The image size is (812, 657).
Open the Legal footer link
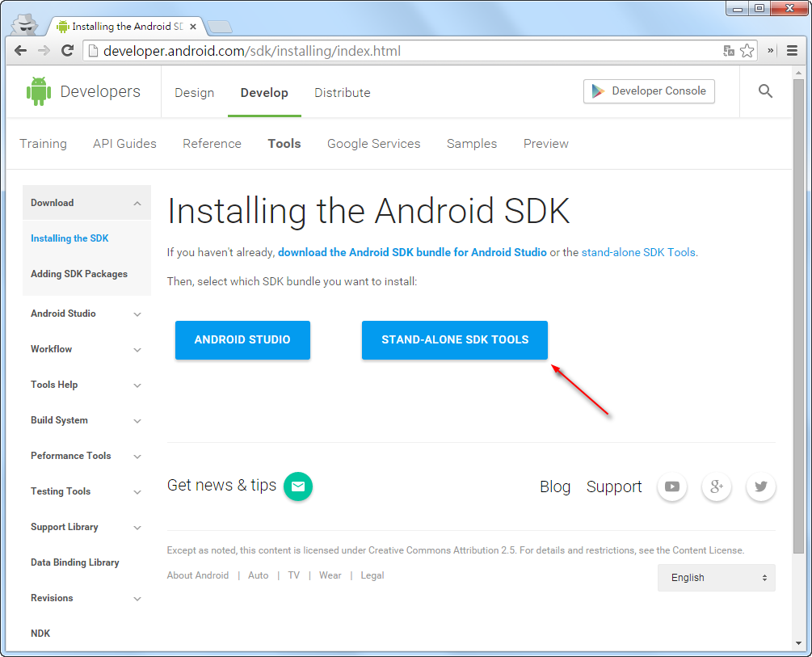pos(372,575)
